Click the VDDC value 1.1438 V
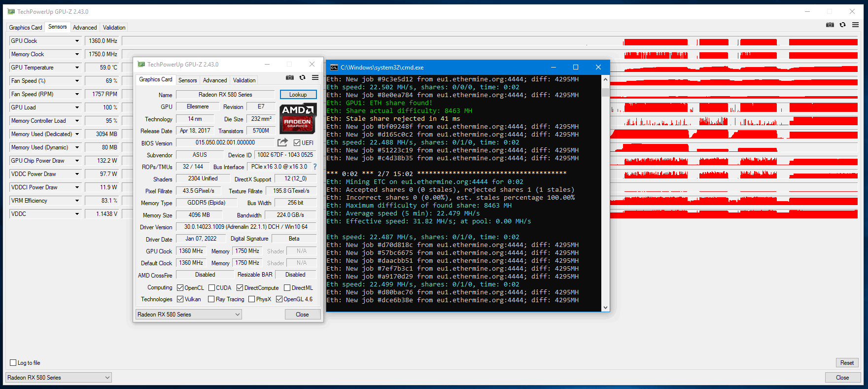Viewport: 868px width, 389px height. pos(102,214)
